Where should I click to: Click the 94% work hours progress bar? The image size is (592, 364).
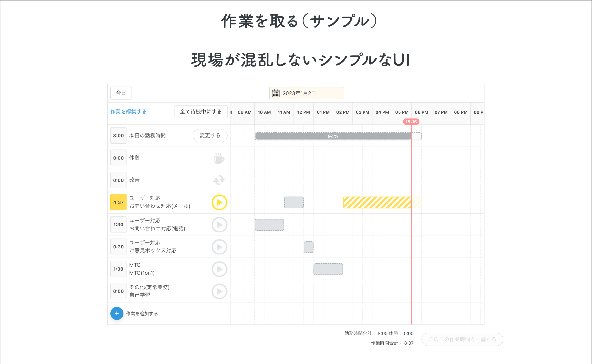[333, 136]
